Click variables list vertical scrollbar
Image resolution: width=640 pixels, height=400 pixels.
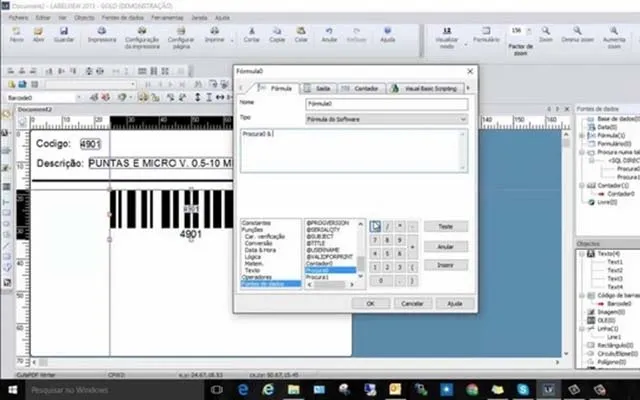[x=360, y=250]
